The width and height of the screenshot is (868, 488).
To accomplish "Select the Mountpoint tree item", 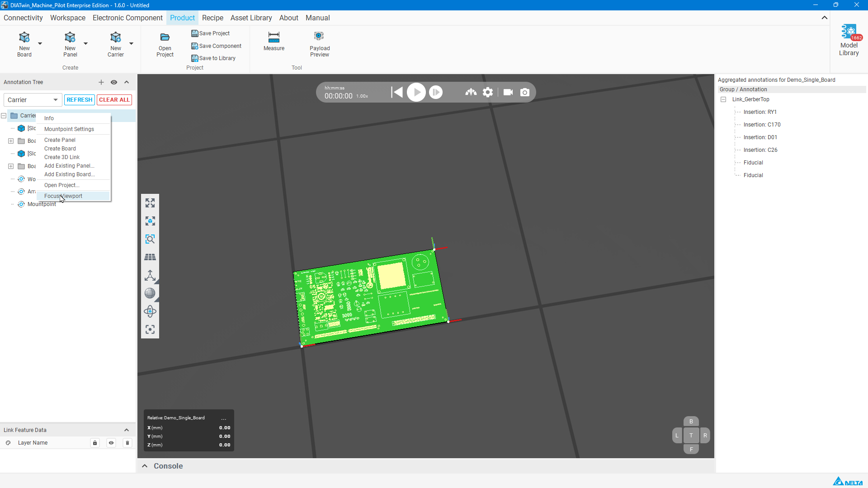I will (42, 204).
